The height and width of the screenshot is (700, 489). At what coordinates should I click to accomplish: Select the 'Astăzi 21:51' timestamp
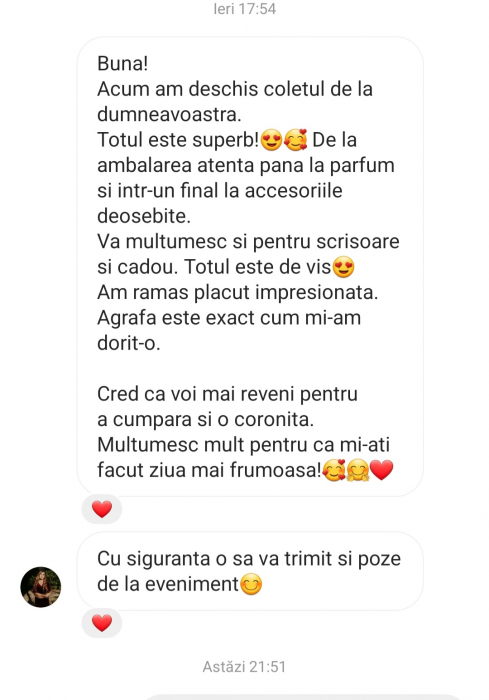[244, 667]
